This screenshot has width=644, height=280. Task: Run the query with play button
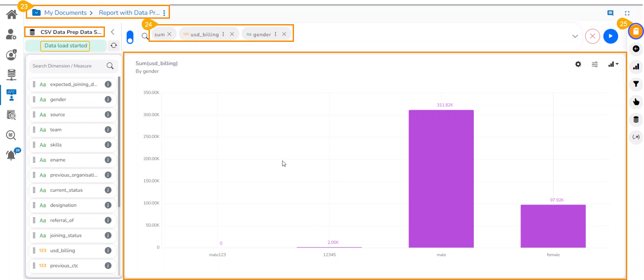[610, 36]
